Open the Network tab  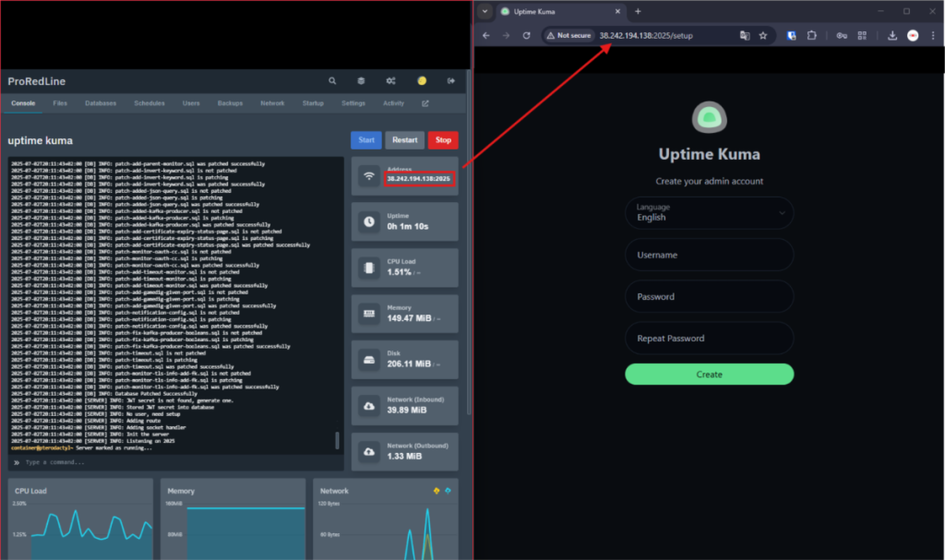(272, 103)
